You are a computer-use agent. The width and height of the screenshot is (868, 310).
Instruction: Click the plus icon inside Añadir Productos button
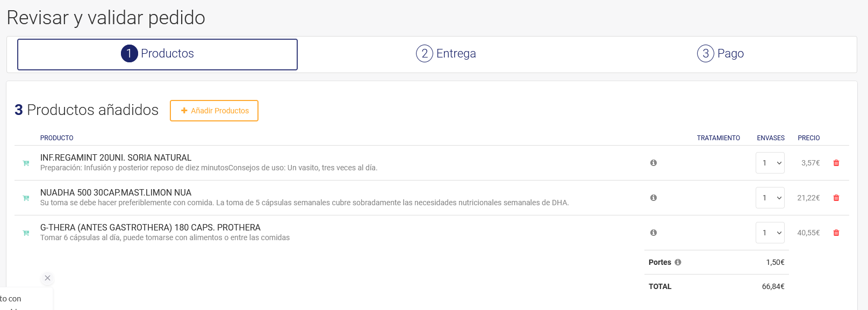(185, 111)
